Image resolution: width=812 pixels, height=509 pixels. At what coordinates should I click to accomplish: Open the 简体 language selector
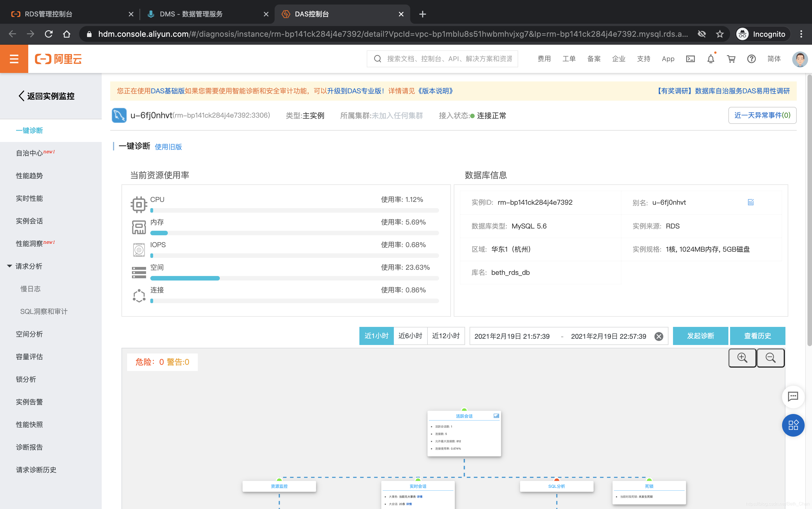click(774, 59)
